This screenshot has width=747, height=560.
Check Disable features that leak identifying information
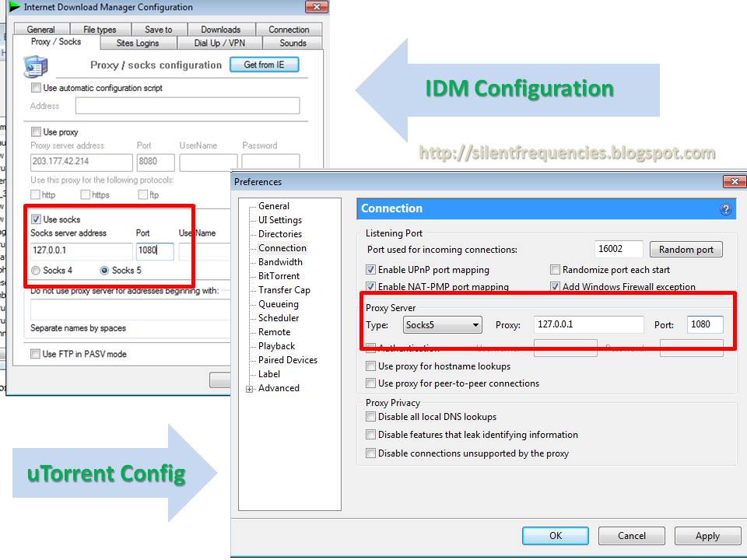tap(370, 435)
